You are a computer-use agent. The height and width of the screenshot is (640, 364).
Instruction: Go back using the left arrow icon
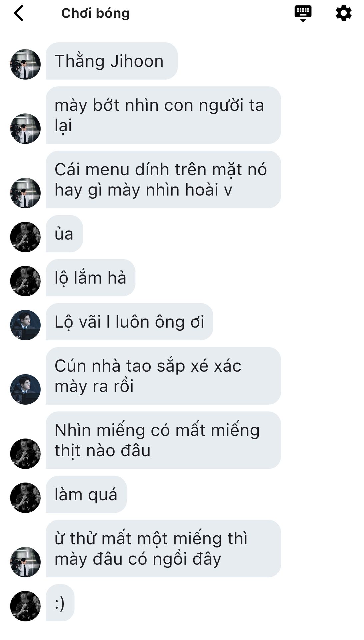pos(19,13)
